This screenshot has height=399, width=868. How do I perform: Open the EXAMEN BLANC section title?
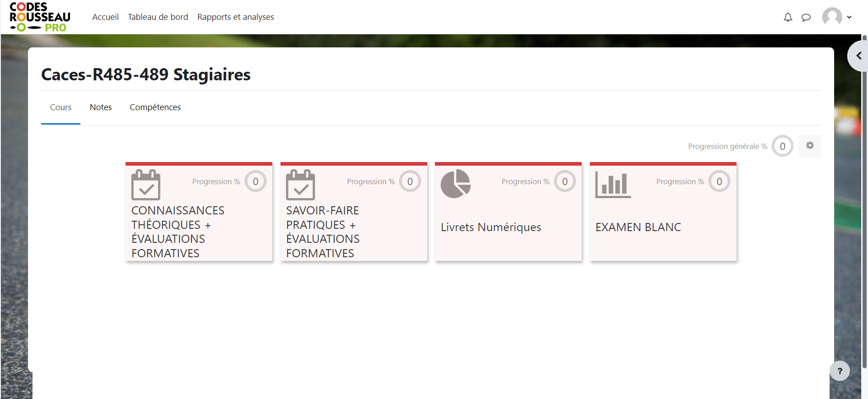[638, 227]
